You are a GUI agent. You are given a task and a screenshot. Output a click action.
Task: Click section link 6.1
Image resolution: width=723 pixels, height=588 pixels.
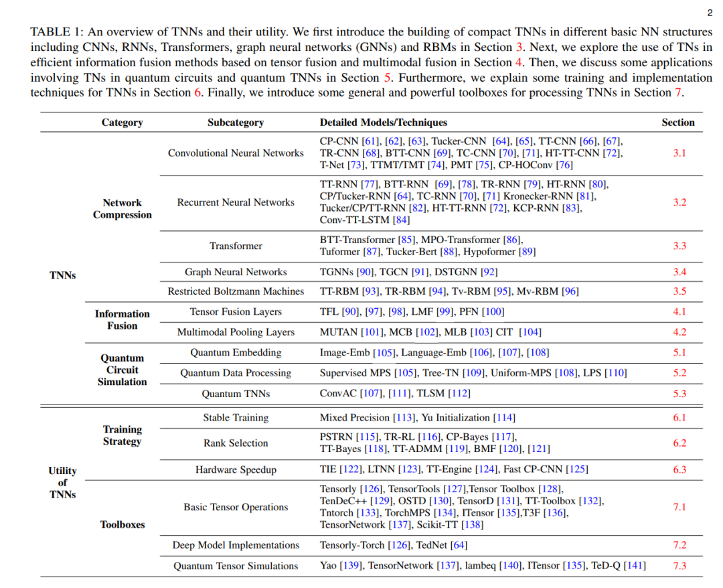click(679, 418)
